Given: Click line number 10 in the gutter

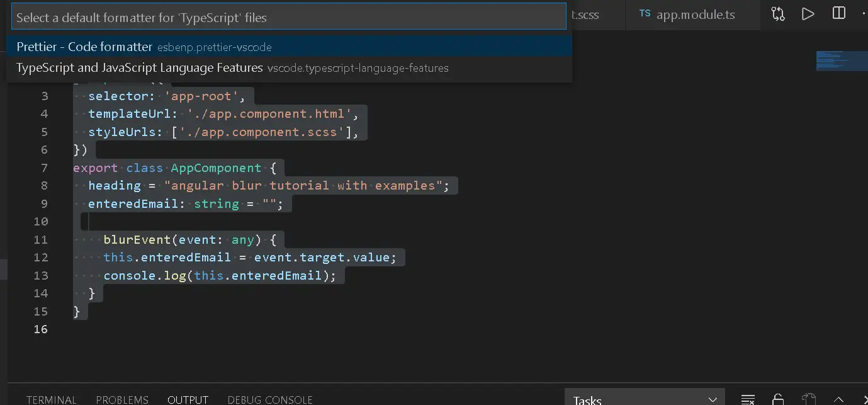Looking at the screenshot, I should coord(41,222).
